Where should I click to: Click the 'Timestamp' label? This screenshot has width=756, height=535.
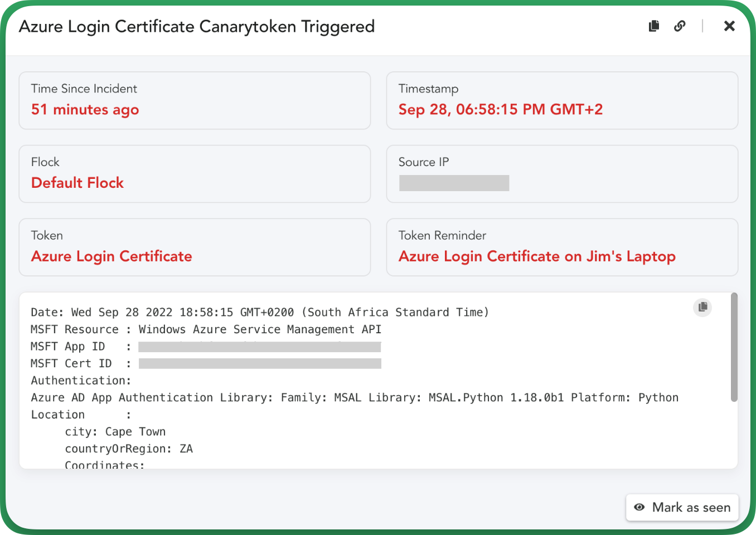pyautogui.click(x=429, y=89)
